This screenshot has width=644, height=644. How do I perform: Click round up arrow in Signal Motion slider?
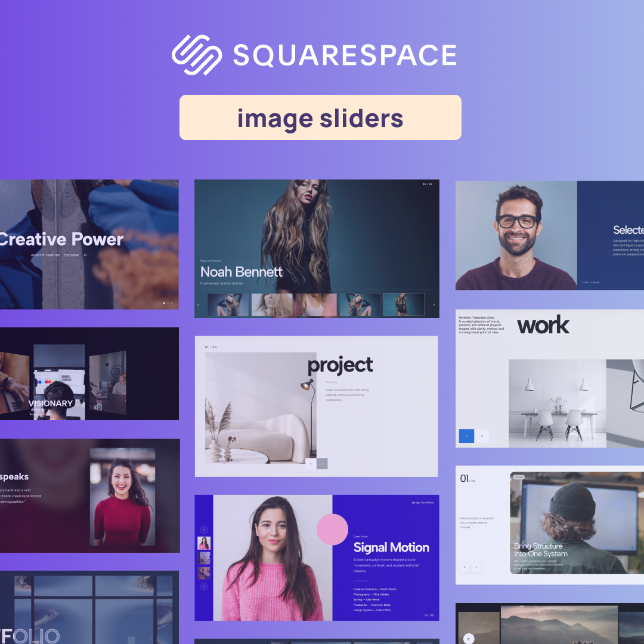(204, 530)
